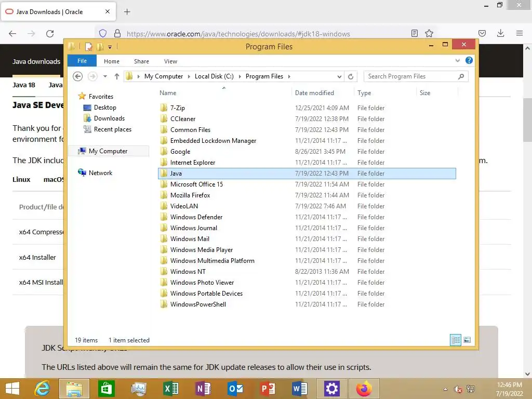Sort by the Size column header
Image resolution: width=532 pixels, height=399 pixels.
[x=425, y=92]
